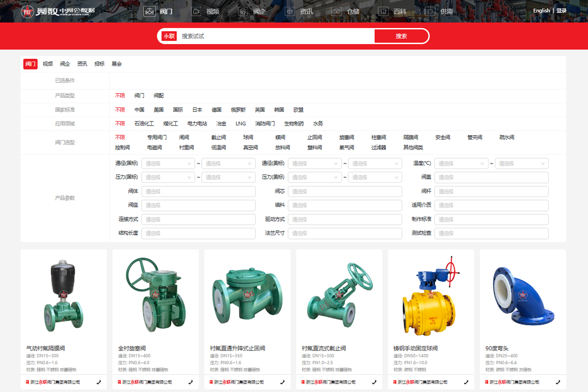Open the 视频 video icon in header

click(x=197, y=11)
